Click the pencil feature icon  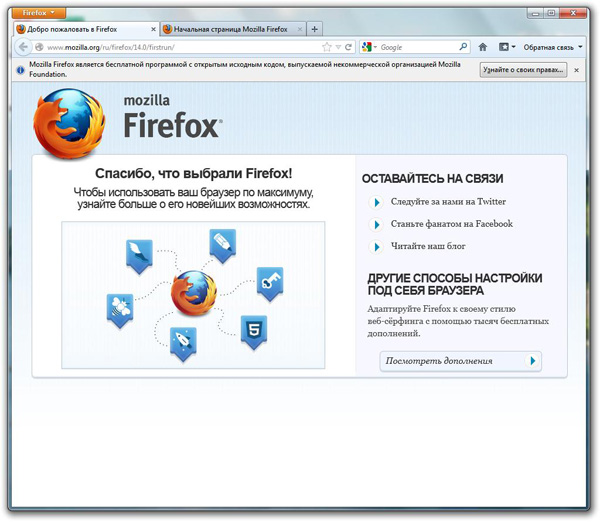click(223, 246)
